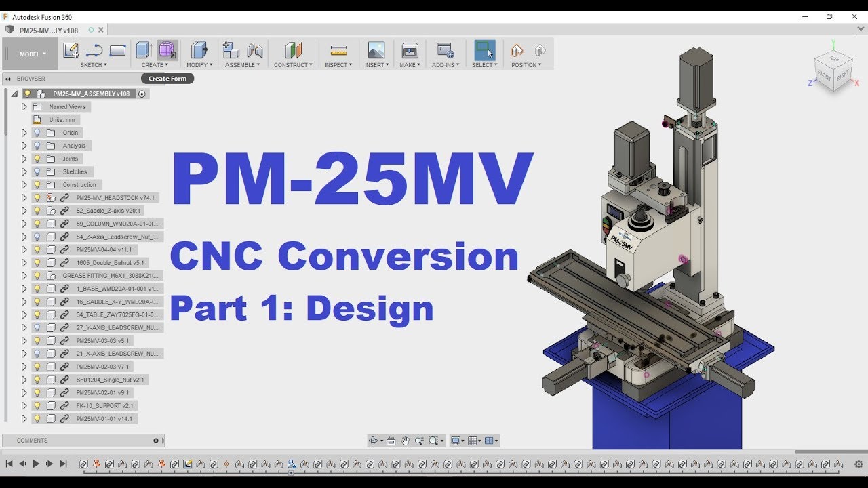The height and width of the screenshot is (488, 868).
Task: Click the horizontal scrollbar above timeline
Action: click(x=831, y=452)
